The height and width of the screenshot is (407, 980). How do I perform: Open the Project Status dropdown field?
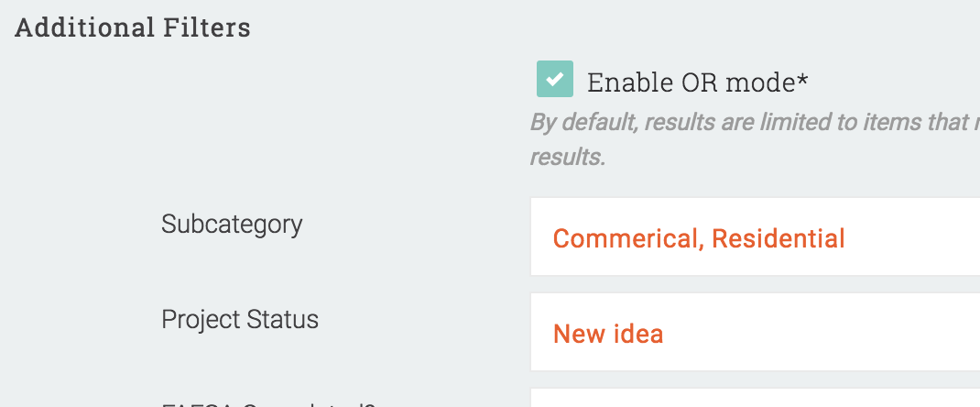pos(755,334)
